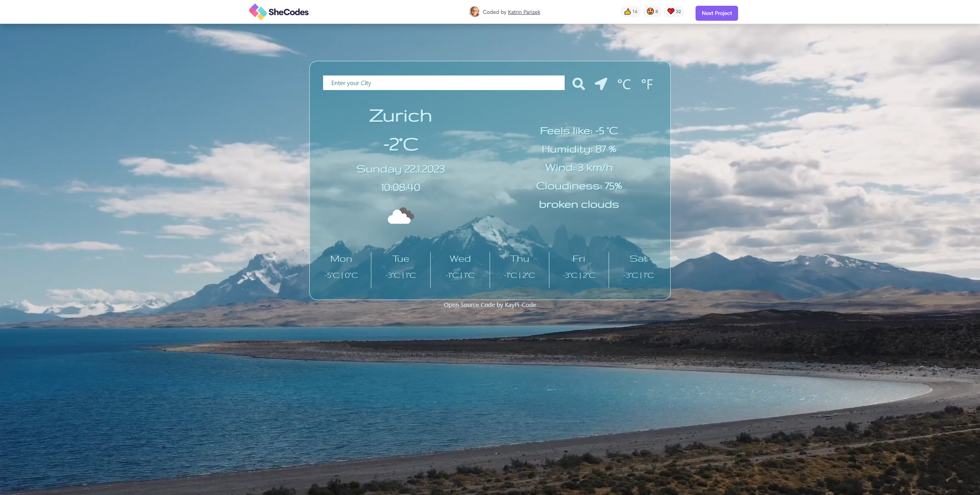Click the heart reaction icon
980x495 pixels.
click(x=671, y=11)
